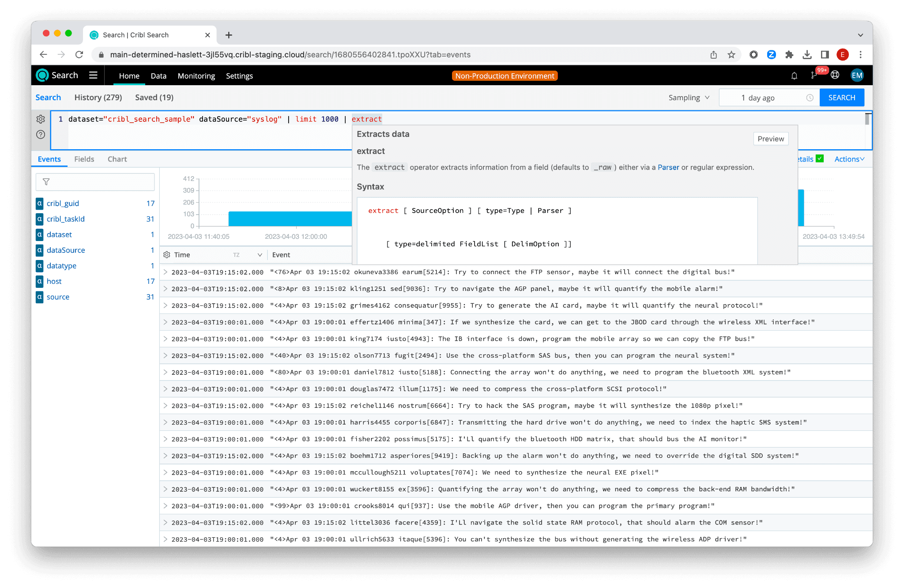
Task: Expand the first event row chevron
Action: pos(166,272)
